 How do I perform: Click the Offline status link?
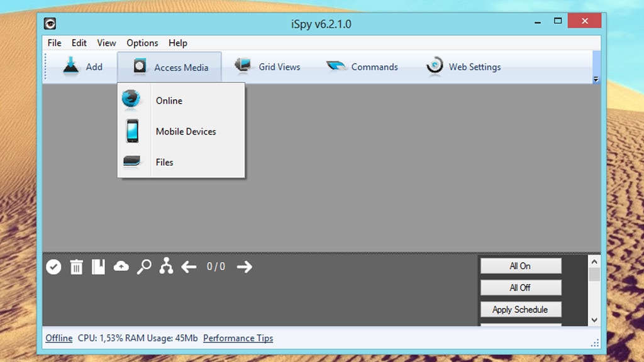58,338
